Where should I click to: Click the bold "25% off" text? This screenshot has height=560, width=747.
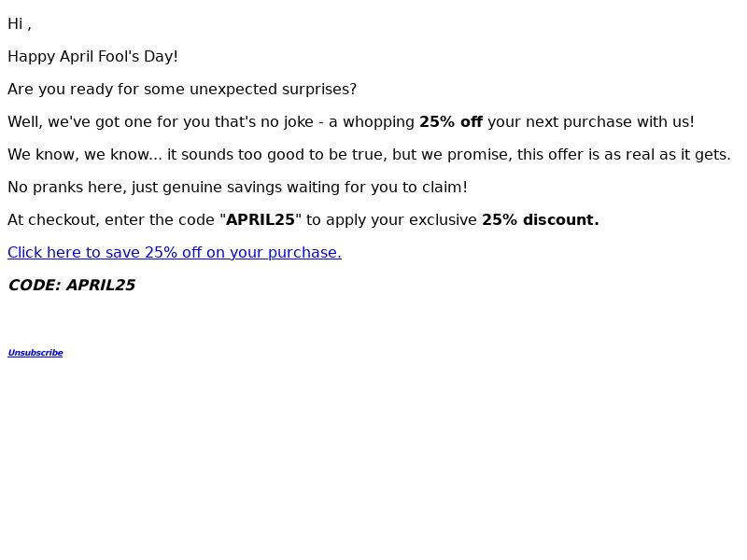(x=451, y=122)
